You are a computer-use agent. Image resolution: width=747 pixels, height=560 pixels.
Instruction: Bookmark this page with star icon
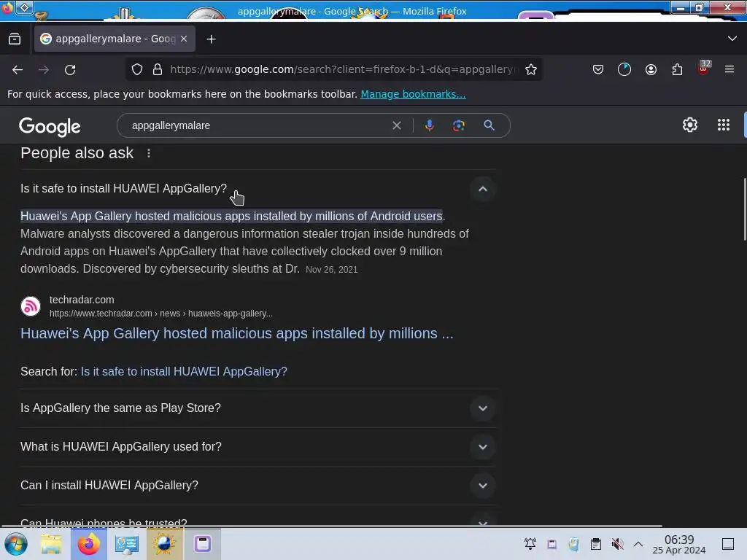[x=531, y=69]
